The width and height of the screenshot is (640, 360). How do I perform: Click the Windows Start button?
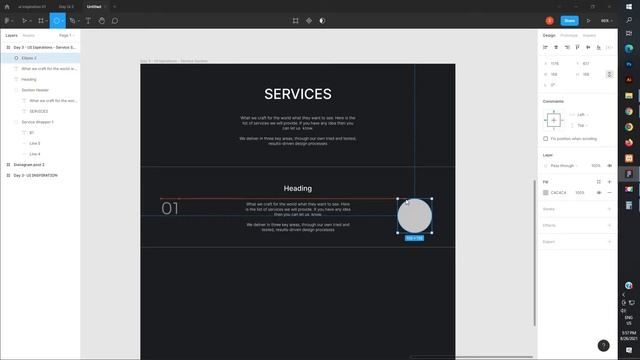[629, 7]
